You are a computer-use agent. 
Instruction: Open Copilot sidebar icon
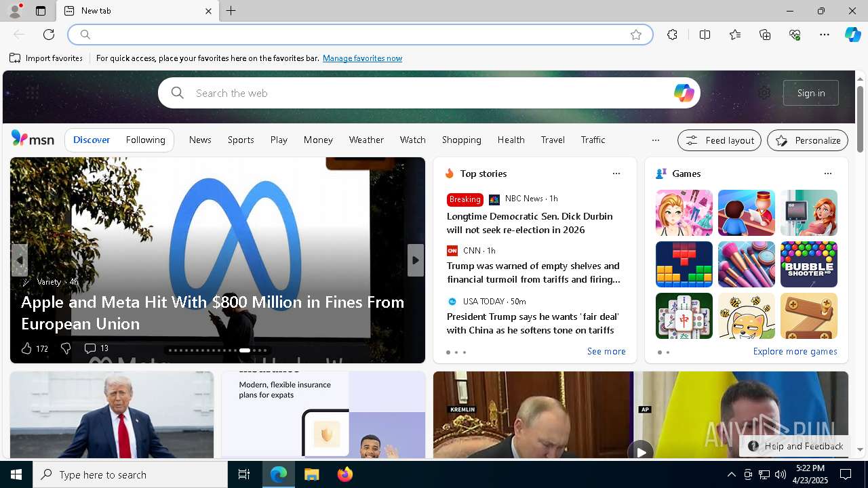(852, 35)
